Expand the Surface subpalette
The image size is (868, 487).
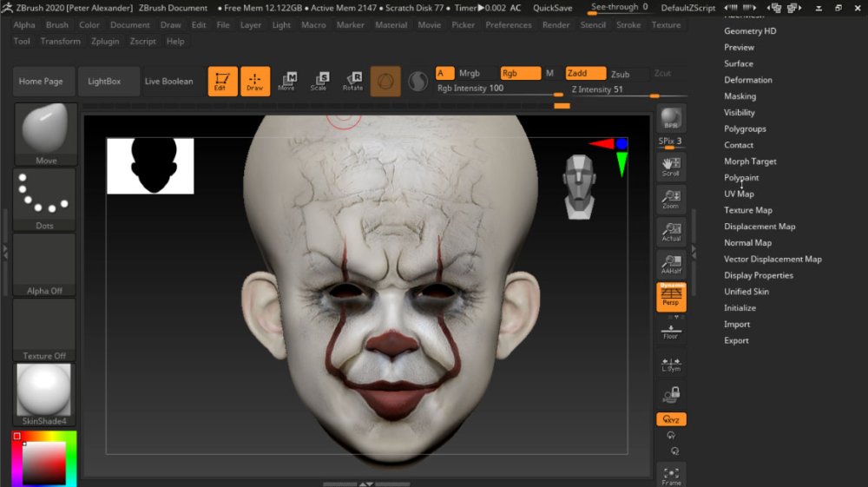739,63
